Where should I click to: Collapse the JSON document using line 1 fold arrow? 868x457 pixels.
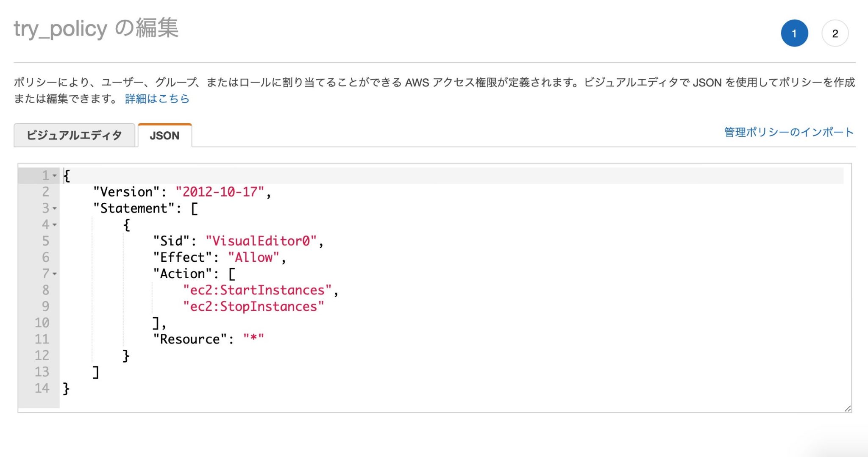click(x=54, y=176)
